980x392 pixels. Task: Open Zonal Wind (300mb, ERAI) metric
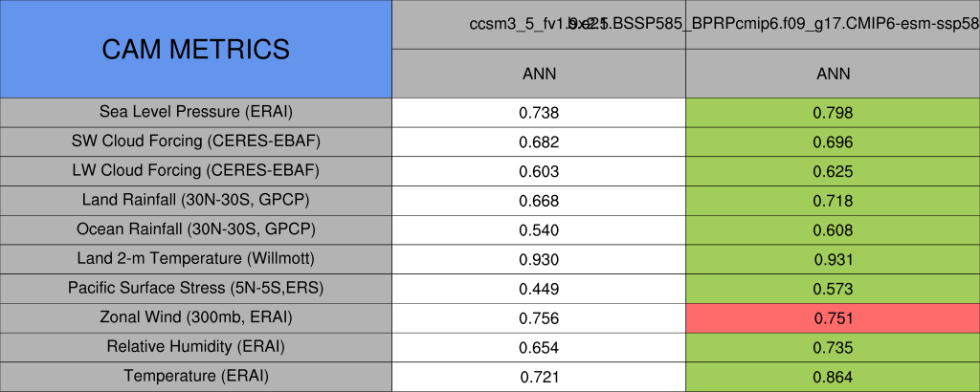coord(195,317)
